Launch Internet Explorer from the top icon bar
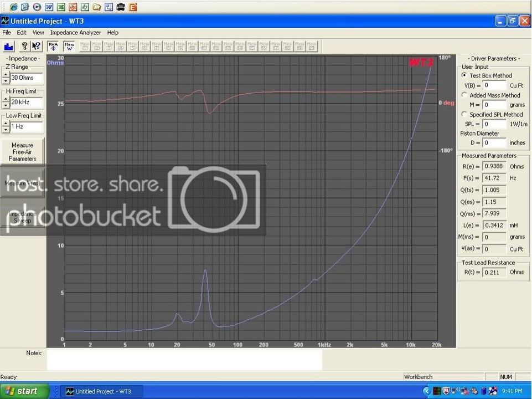Image resolution: width=532 pixels, height=399 pixels. [13, 7]
